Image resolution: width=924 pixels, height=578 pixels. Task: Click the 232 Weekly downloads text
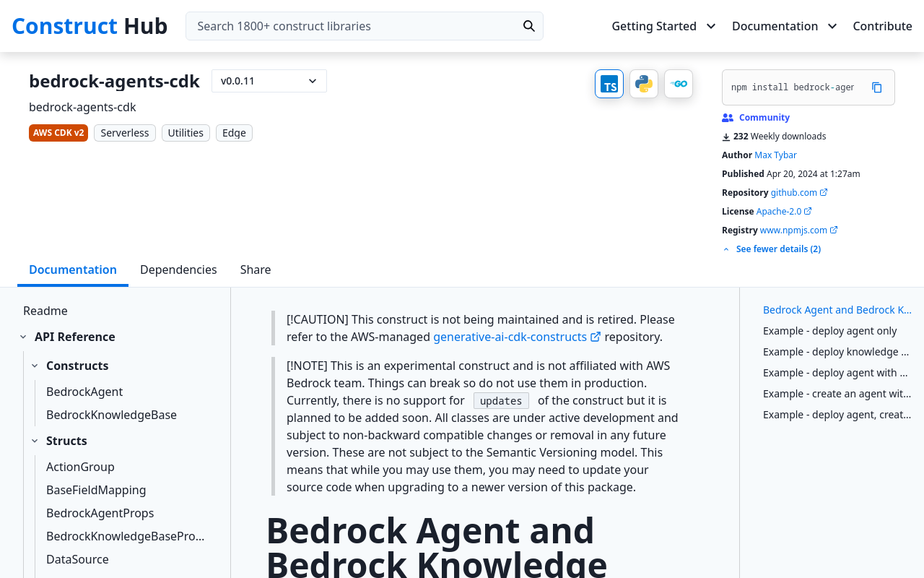point(780,137)
